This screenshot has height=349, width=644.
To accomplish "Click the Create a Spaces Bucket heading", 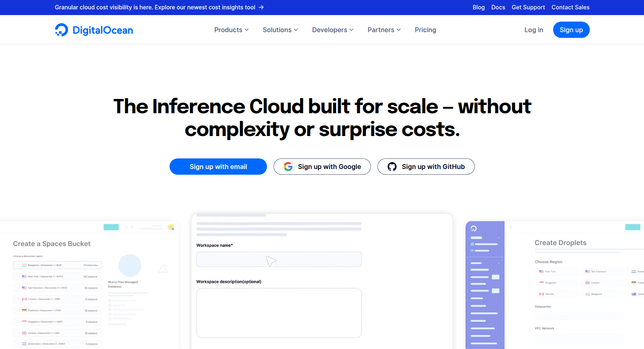I will pos(52,244).
